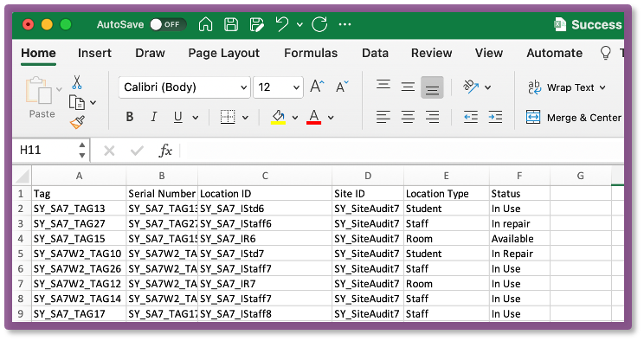Toggle the highlighted Bottom Align button

point(432,87)
